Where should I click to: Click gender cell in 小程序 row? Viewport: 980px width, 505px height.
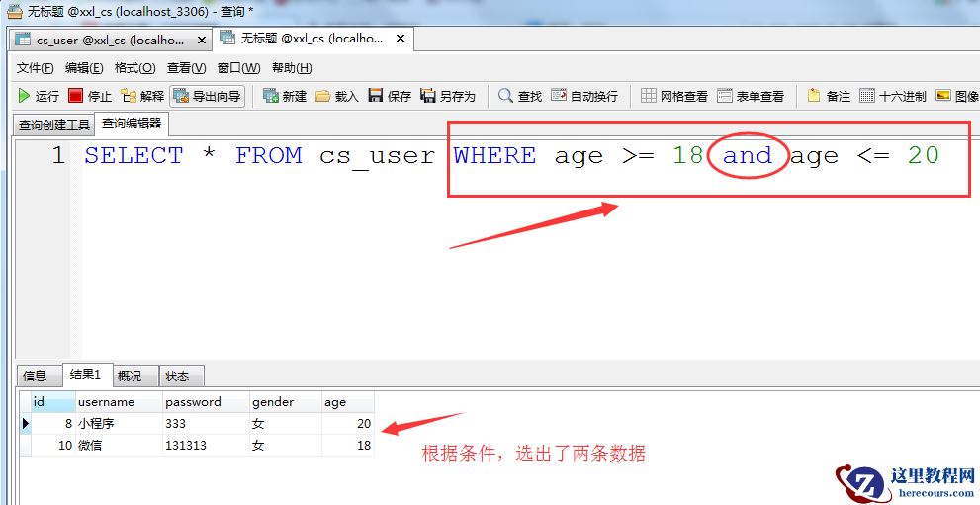[x=285, y=423]
